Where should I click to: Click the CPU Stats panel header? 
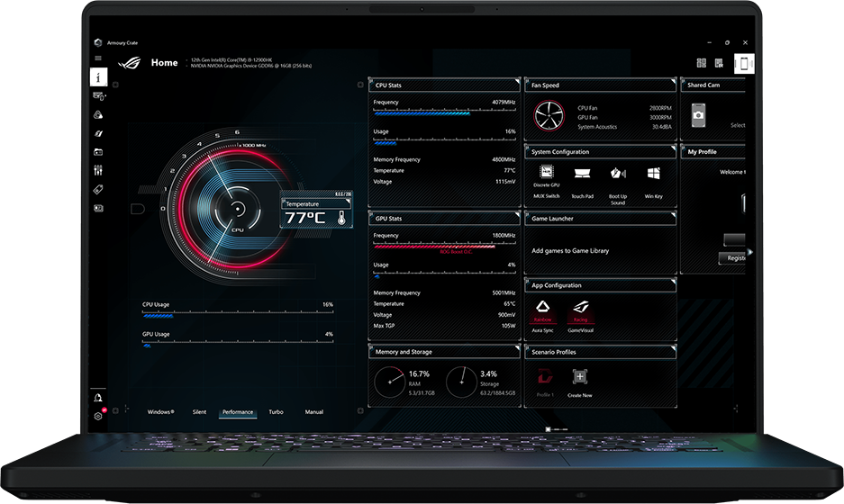pyautogui.click(x=444, y=85)
